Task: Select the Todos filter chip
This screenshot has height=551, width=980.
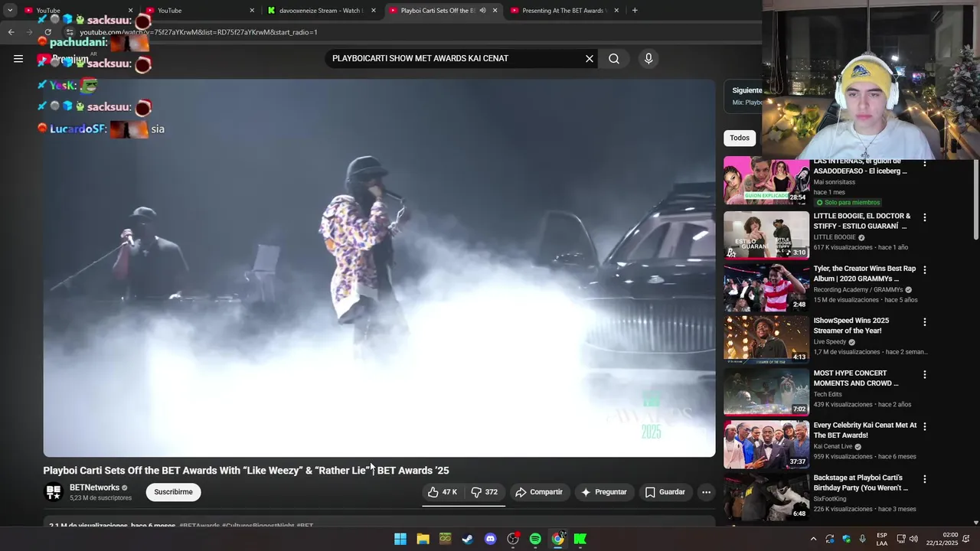Action: tap(740, 138)
